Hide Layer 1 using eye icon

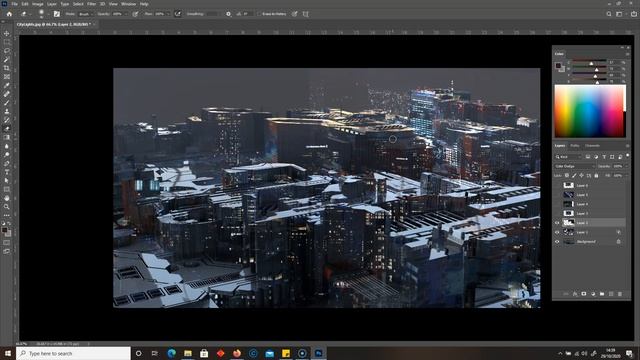557,232
